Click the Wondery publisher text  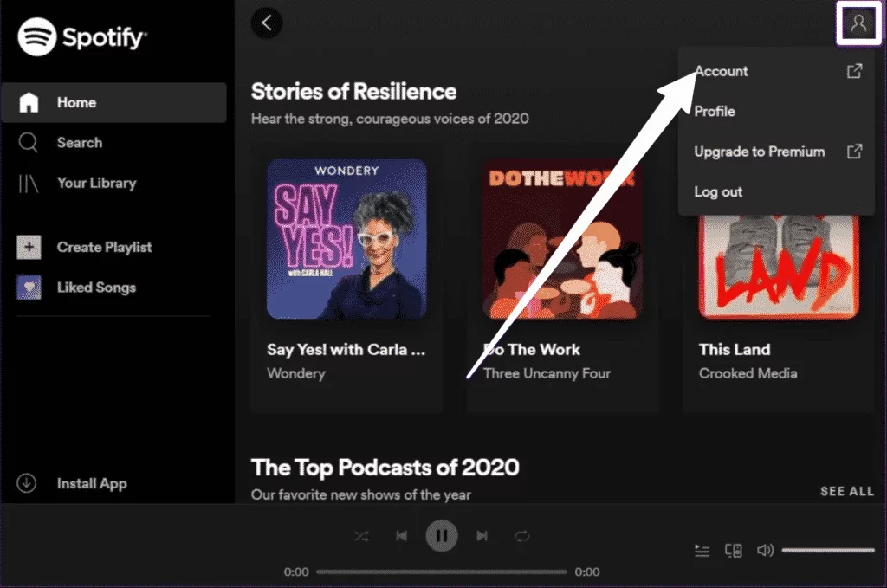point(296,373)
